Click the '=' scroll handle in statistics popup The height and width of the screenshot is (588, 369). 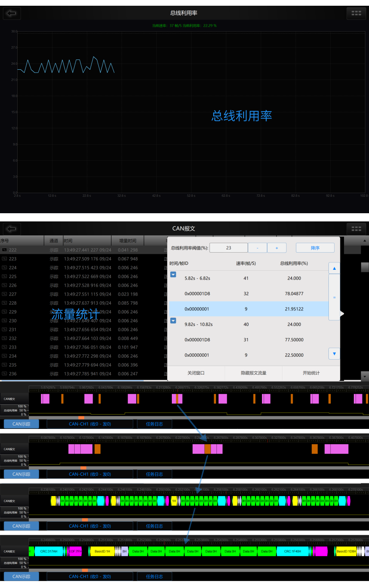(x=334, y=297)
